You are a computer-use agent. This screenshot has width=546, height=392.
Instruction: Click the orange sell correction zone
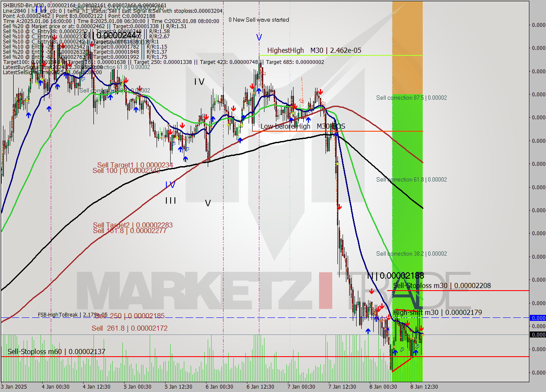(407, 48)
